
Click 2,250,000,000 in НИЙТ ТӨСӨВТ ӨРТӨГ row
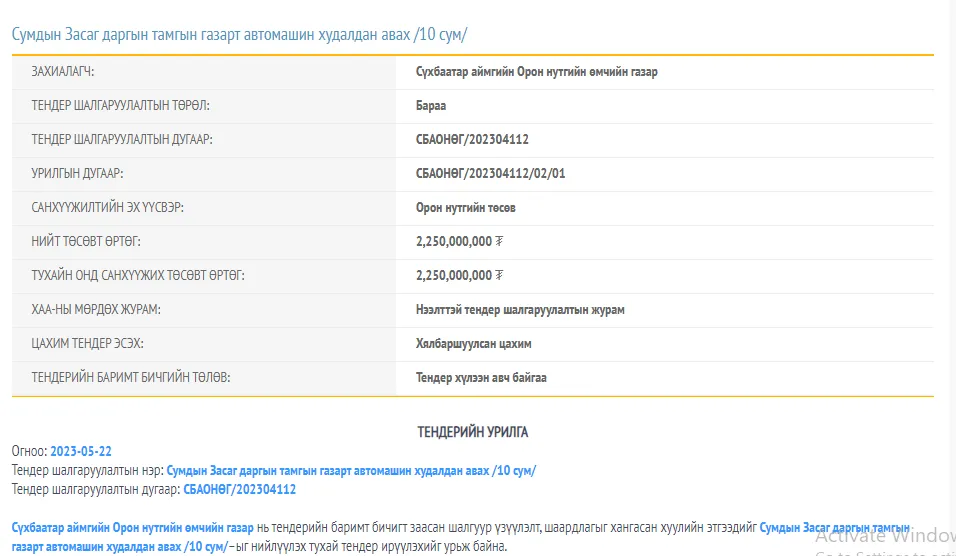[459, 241]
